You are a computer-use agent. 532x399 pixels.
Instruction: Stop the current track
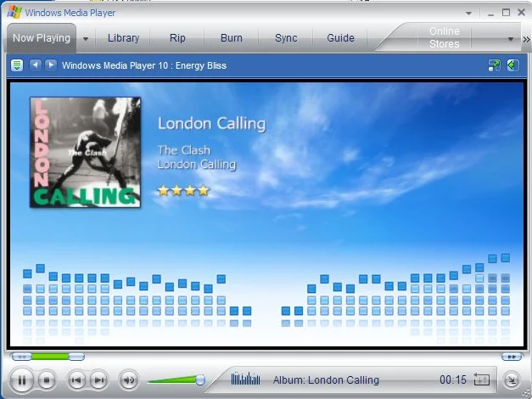pos(47,380)
